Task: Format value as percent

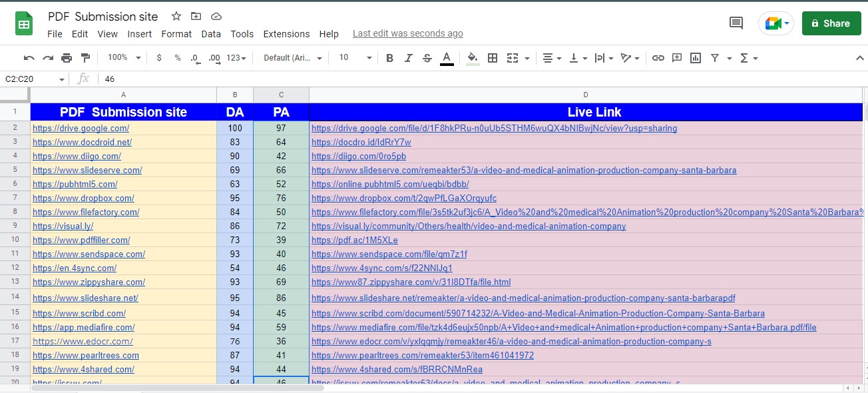Action: coord(177,58)
